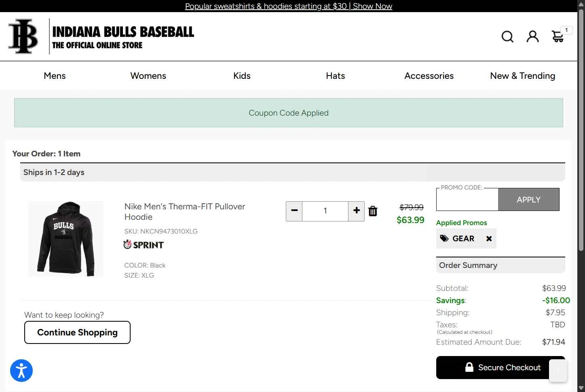Screen dimensions: 585x392
Task: Open the search magnifier icon
Action: [507, 37]
